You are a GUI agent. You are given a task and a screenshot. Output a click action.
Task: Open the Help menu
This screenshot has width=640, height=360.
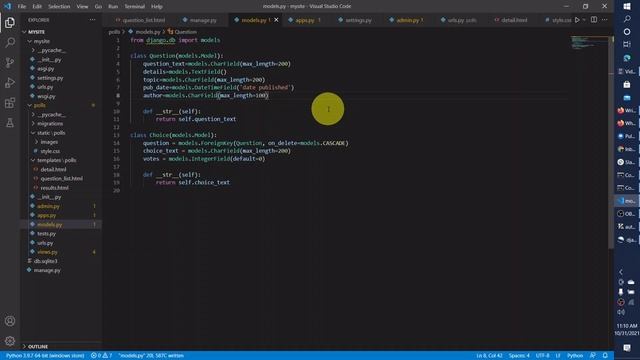[x=157, y=7]
